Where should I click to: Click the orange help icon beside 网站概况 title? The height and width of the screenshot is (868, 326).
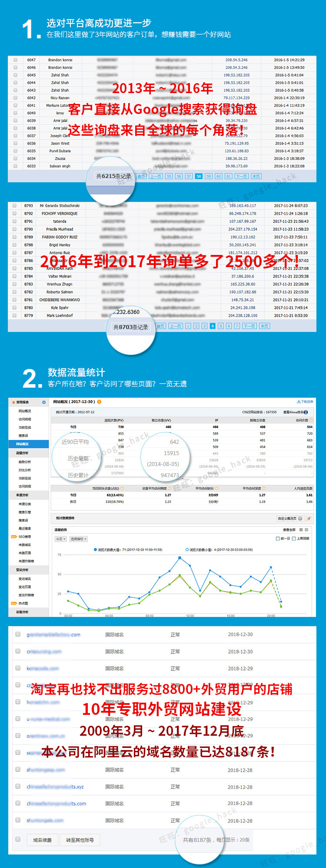point(99,402)
